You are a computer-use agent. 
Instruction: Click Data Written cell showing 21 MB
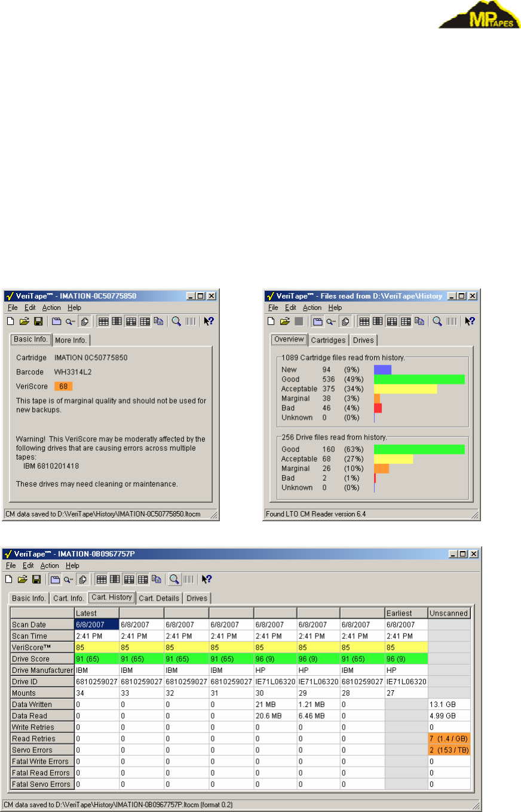pyautogui.click(x=275, y=704)
